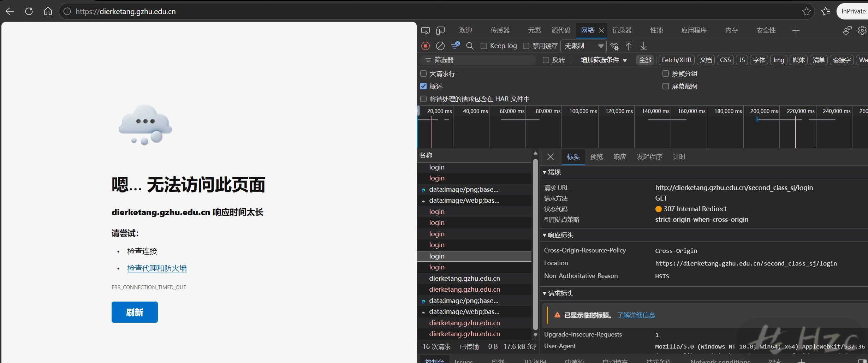Open the DevTools feedback people icon

coord(848,30)
